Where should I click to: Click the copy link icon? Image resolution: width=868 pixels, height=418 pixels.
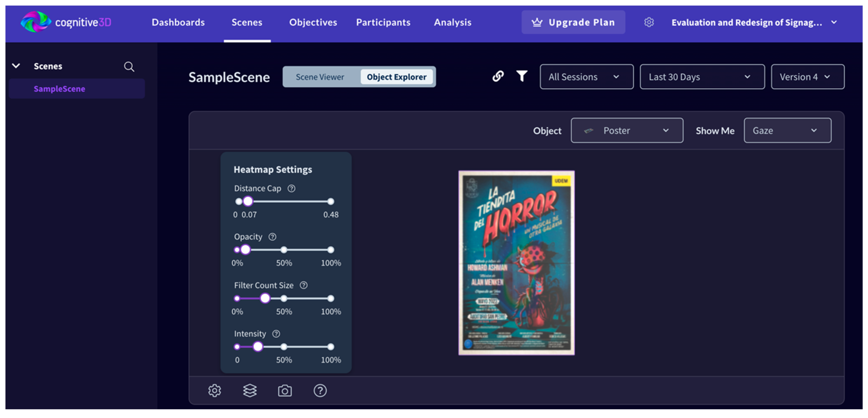(498, 76)
